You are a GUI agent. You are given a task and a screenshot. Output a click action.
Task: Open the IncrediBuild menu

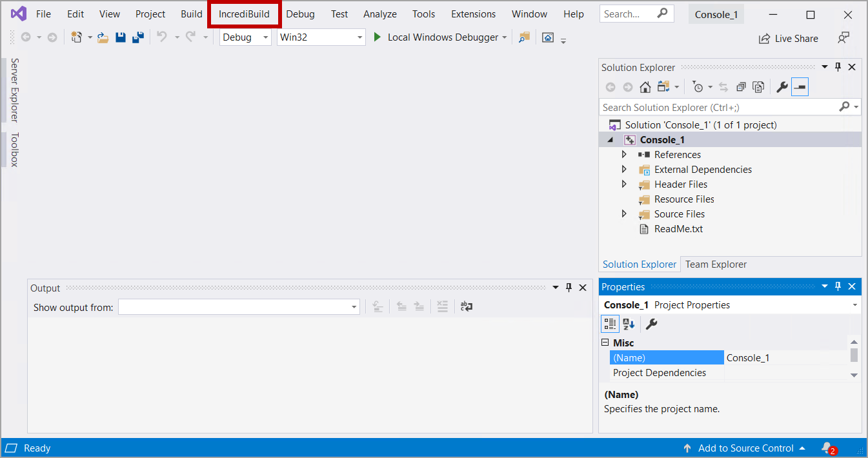(244, 14)
